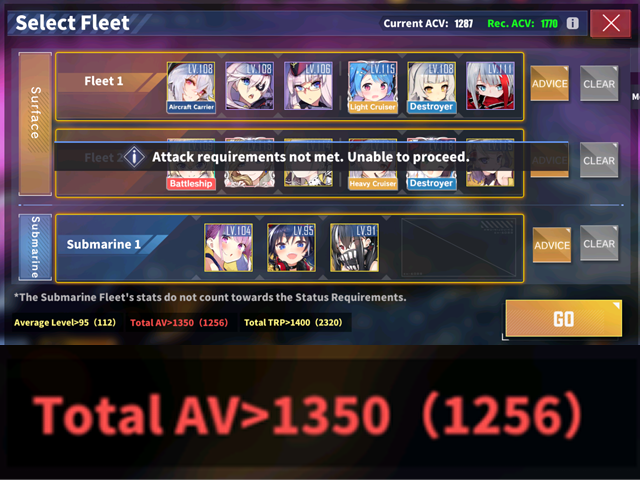The width and height of the screenshot is (640, 480).
Task: Clear Fleet 1 lineup
Action: 599,83
